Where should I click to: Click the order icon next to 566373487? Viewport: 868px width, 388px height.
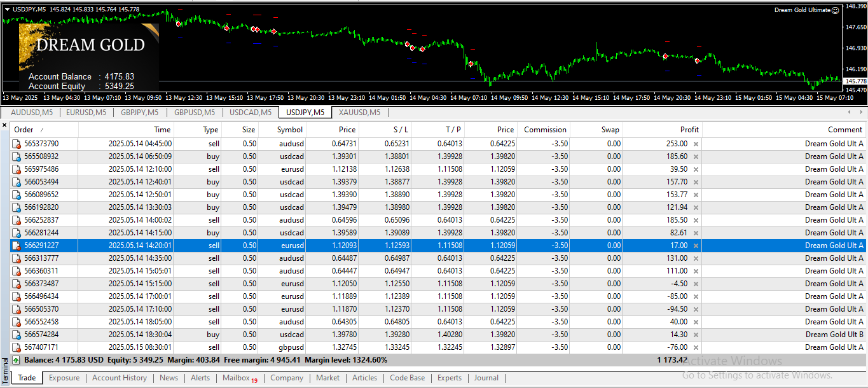click(x=17, y=284)
